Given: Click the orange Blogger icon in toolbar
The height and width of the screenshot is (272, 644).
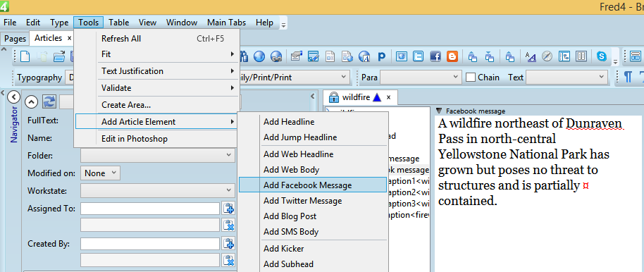Looking at the screenshot, I should click(452, 56).
